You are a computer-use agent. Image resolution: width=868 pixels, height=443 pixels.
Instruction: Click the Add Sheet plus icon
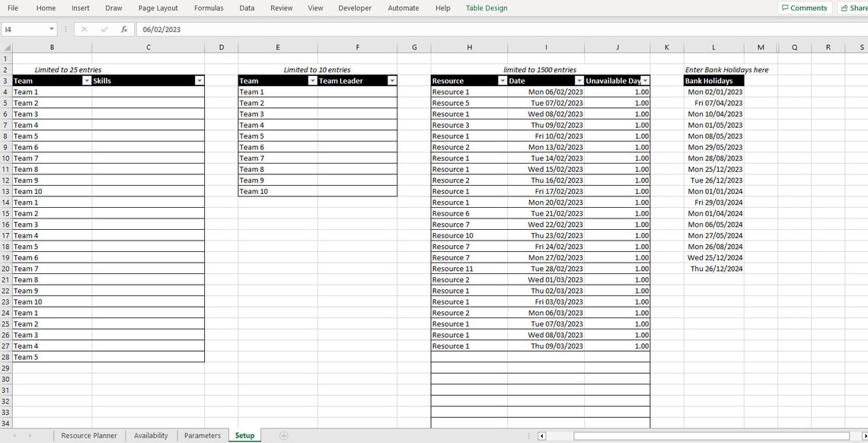click(283, 435)
